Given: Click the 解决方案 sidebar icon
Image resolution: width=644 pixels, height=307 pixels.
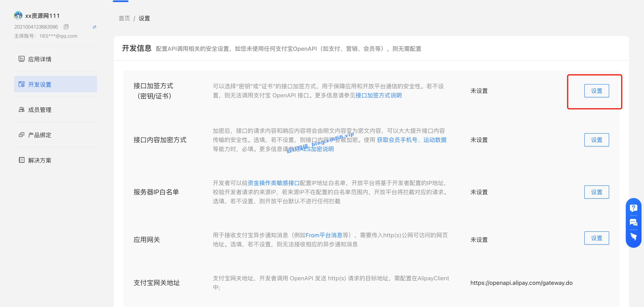Looking at the screenshot, I should click(x=22, y=160).
